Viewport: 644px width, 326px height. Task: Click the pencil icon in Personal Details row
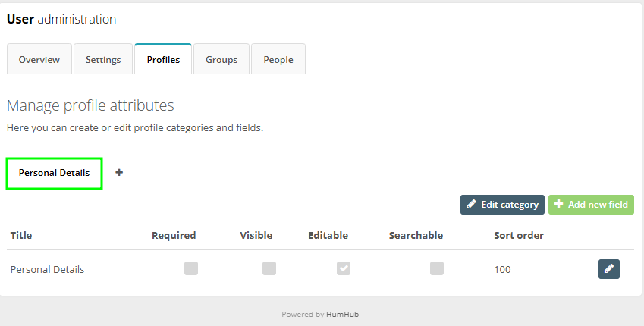click(x=608, y=269)
